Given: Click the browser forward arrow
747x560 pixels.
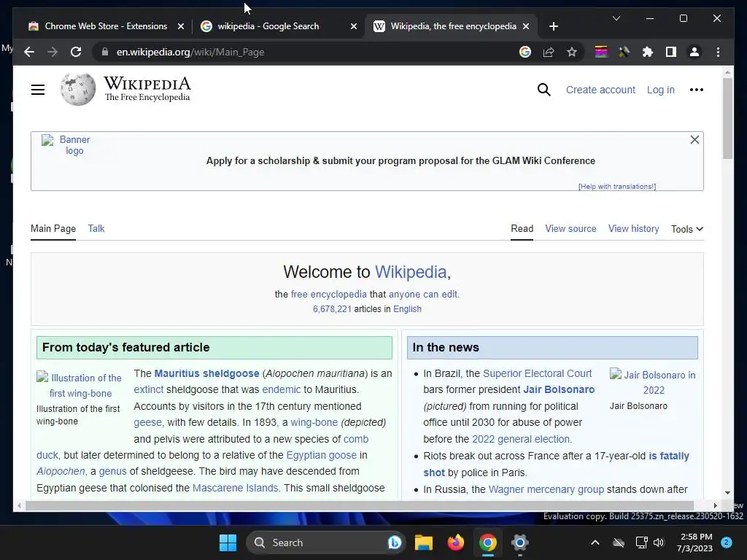Looking at the screenshot, I should coord(53,52).
